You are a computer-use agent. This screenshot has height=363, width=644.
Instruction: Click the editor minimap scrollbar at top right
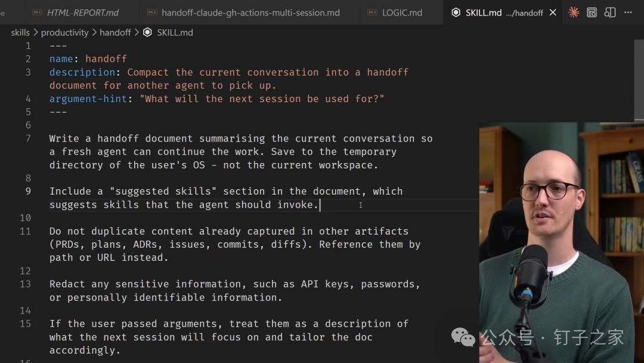(639, 80)
